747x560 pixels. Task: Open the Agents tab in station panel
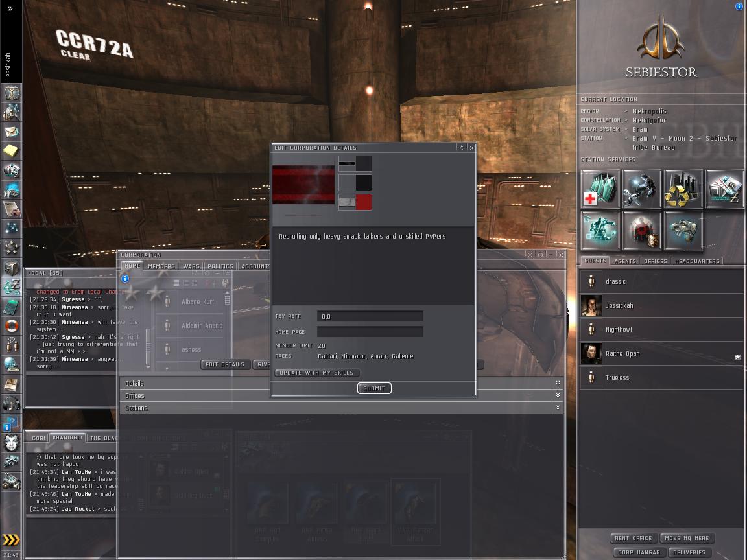pos(624,261)
